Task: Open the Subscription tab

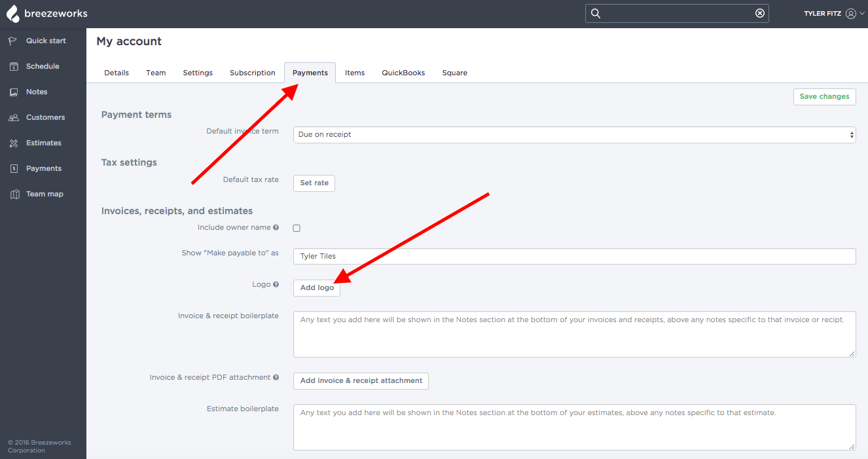Action: point(253,73)
